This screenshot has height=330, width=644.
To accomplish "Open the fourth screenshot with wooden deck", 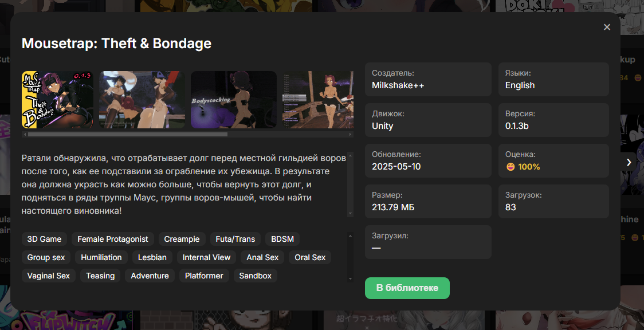I will click(x=318, y=100).
